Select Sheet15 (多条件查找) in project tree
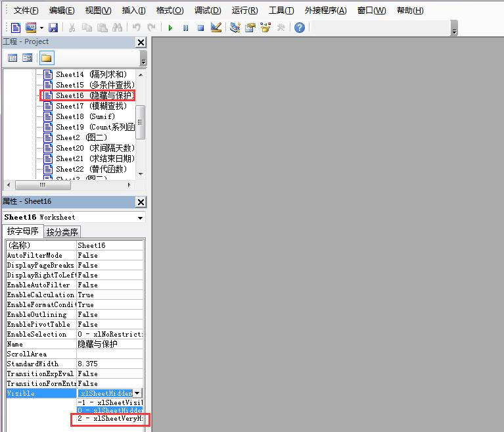 (x=89, y=85)
